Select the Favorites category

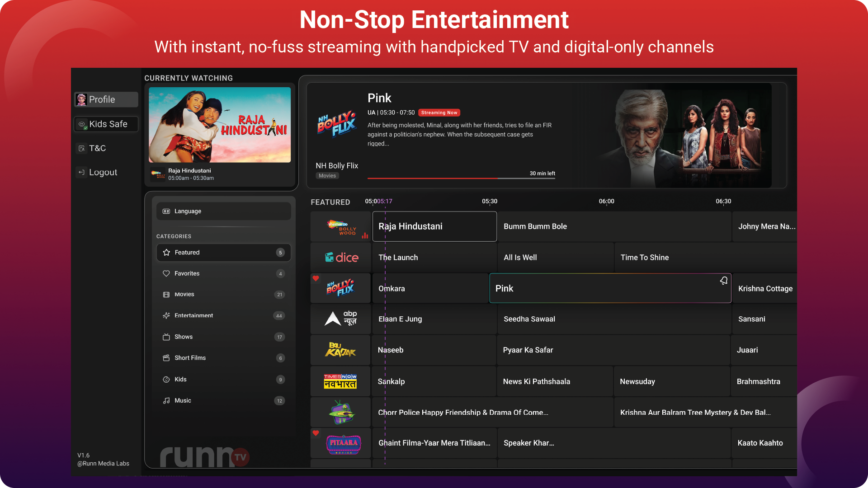coord(223,274)
